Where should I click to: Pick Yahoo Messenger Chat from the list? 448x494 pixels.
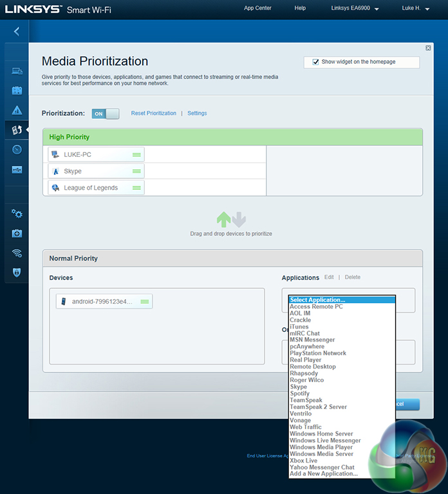coord(342,467)
